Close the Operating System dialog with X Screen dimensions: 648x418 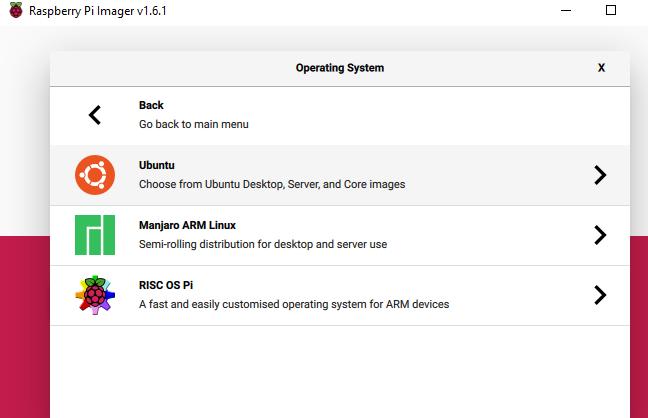[x=601, y=68]
